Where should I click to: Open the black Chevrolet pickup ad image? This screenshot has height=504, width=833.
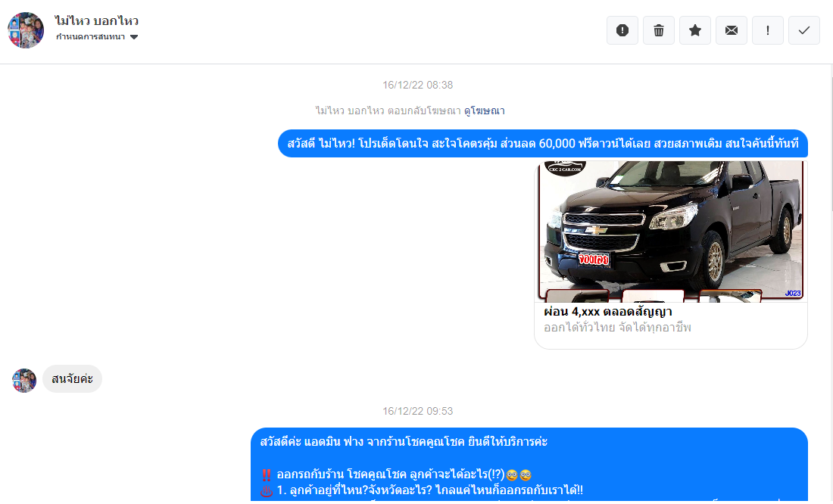[x=671, y=232]
